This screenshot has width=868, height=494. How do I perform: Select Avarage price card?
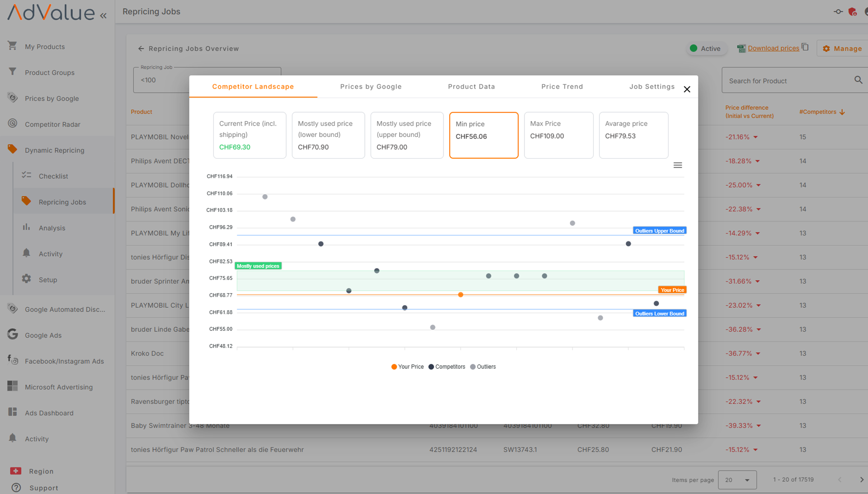(x=633, y=135)
